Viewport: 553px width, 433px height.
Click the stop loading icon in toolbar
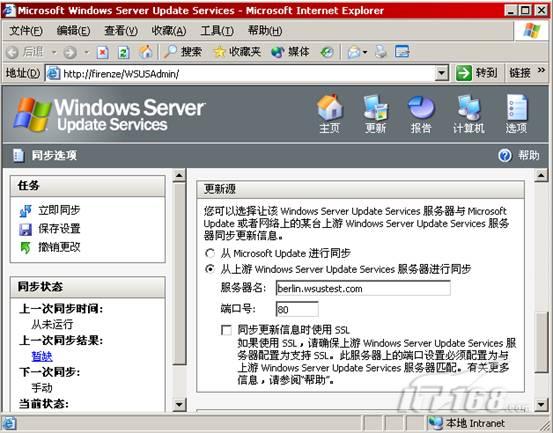coord(103,53)
